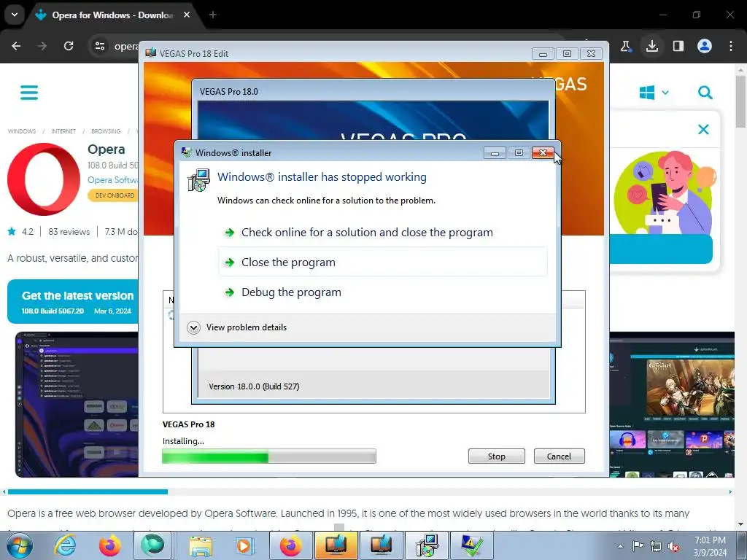
Task: Open the browser profile avatar
Action: coord(705,46)
